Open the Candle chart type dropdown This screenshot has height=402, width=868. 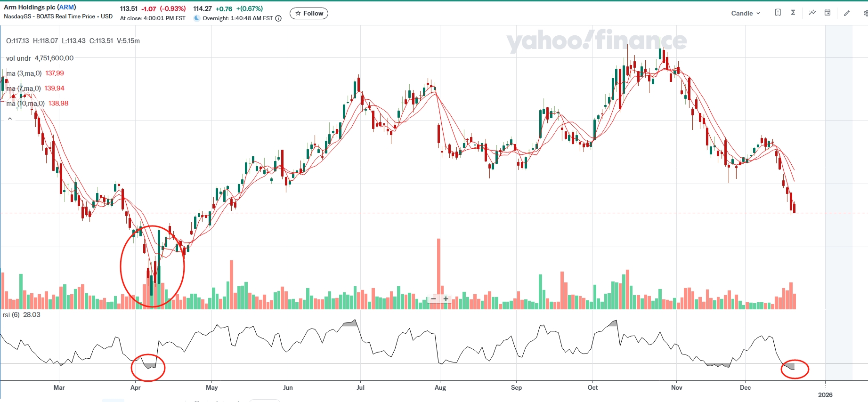[745, 13]
